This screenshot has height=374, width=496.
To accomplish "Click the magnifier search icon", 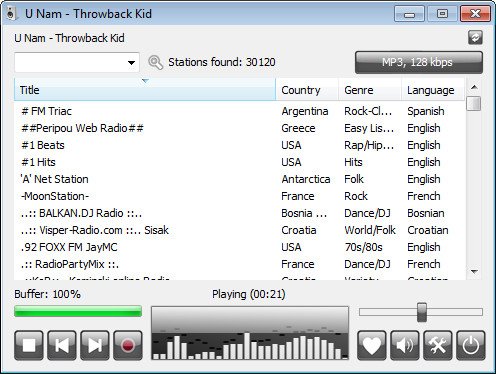I will pyautogui.click(x=155, y=62).
